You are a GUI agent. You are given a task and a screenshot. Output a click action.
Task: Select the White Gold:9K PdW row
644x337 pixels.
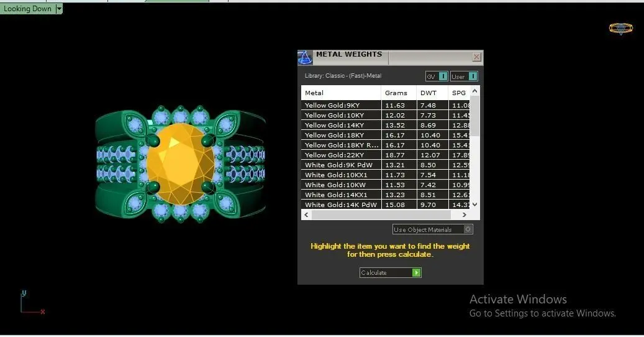385,165
